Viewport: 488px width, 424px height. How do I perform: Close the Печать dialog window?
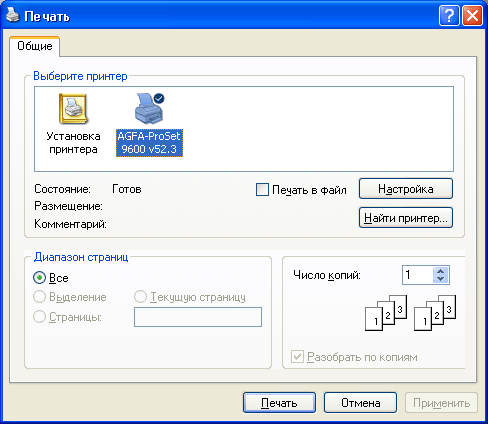[x=472, y=15]
